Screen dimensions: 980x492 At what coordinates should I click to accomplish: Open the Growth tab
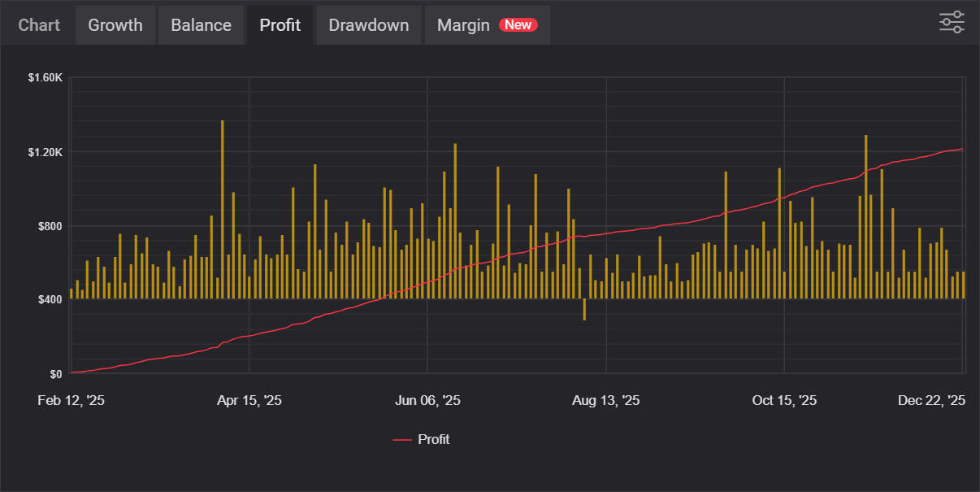(115, 25)
